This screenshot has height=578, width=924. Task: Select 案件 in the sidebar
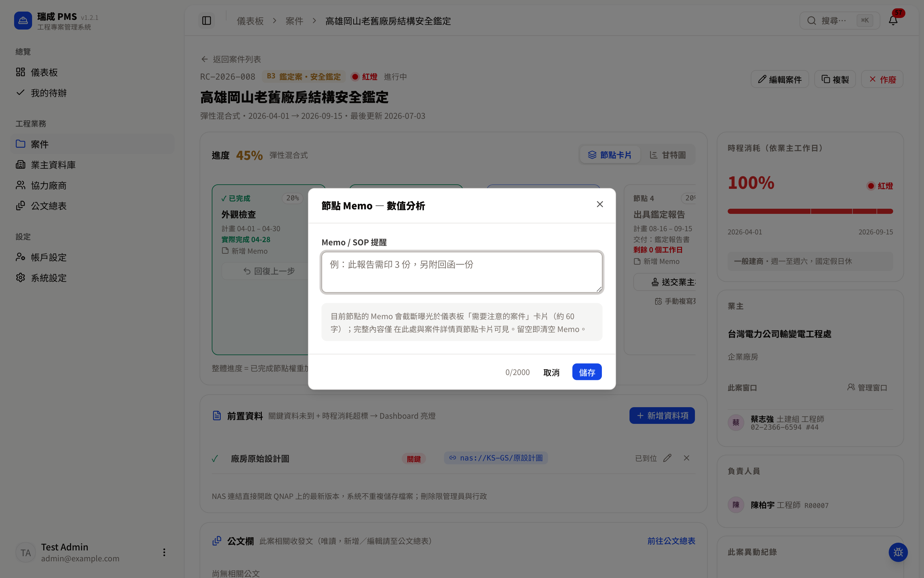pos(92,144)
